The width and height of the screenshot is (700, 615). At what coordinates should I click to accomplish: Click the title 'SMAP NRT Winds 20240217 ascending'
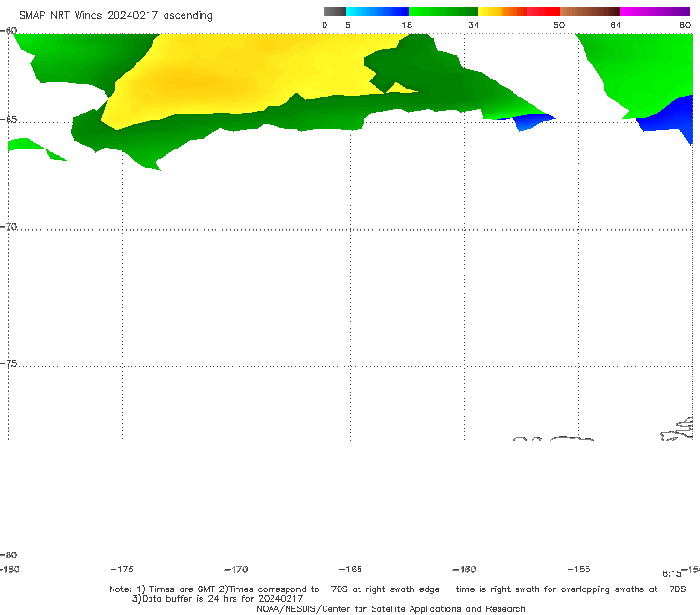click(115, 16)
